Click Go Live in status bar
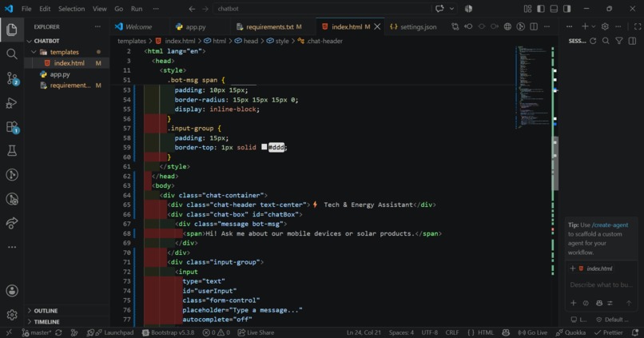Image resolution: width=644 pixels, height=338 pixels. coord(533,332)
